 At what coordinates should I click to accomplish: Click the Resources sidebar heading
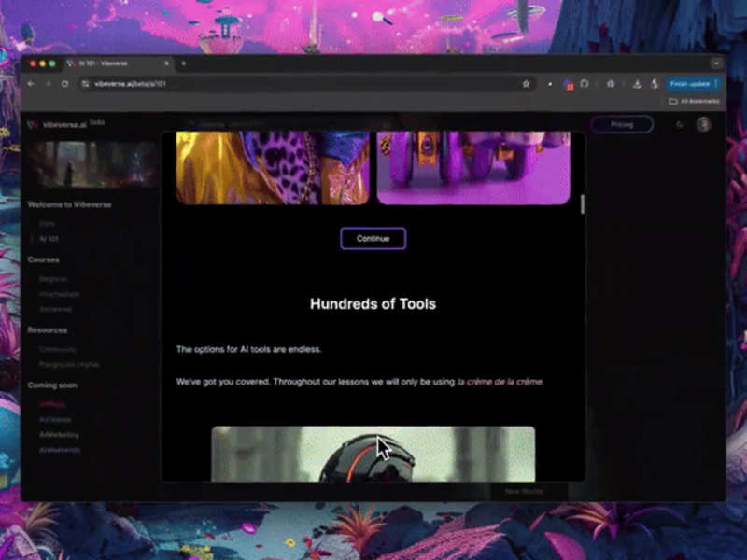(48, 330)
